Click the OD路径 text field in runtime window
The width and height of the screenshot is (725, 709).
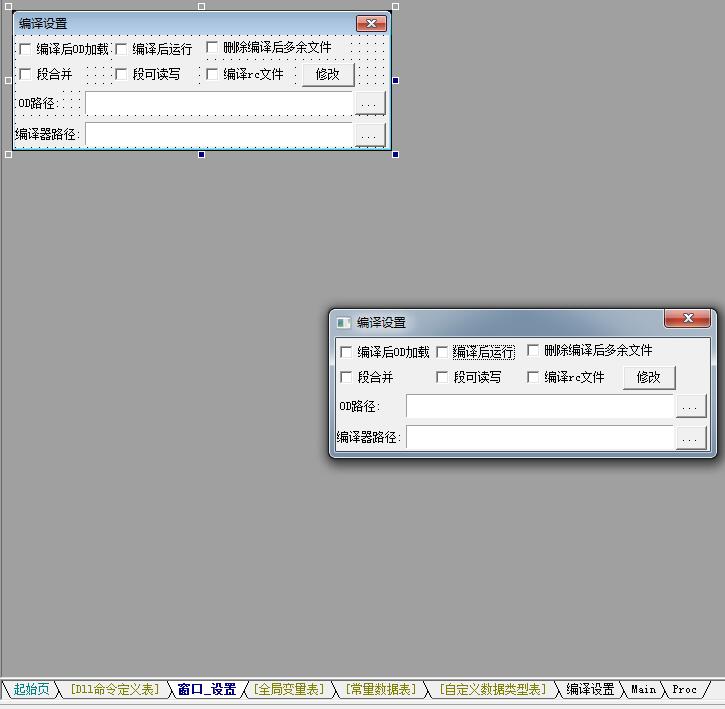[540, 407]
